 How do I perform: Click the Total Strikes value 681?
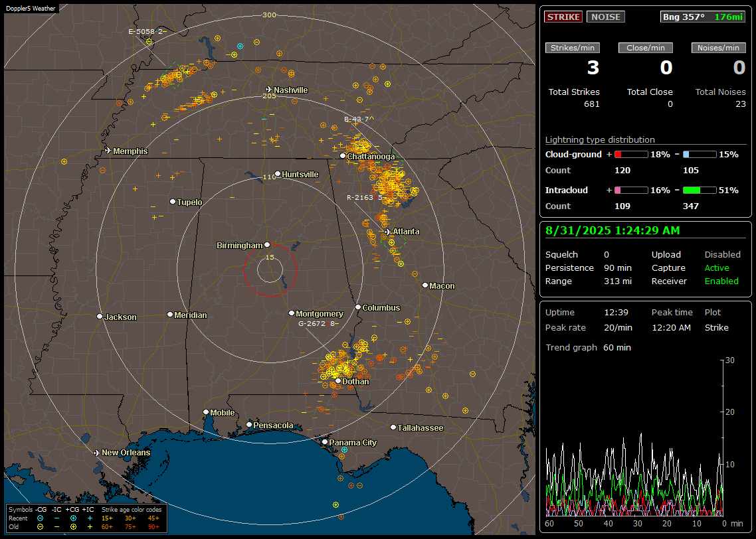point(592,104)
